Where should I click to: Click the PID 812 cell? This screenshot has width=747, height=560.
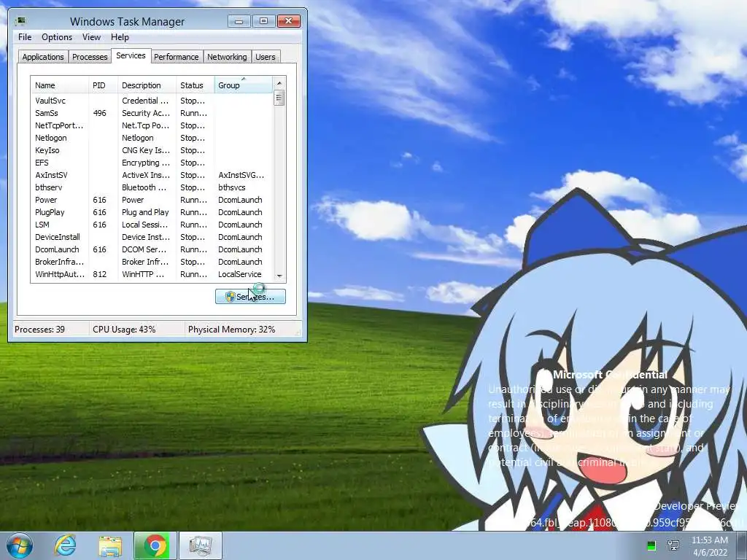99,274
